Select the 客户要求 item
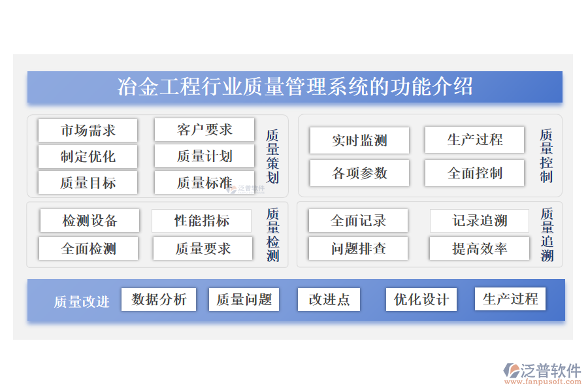This screenshot has width=588, height=392. [x=203, y=129]
